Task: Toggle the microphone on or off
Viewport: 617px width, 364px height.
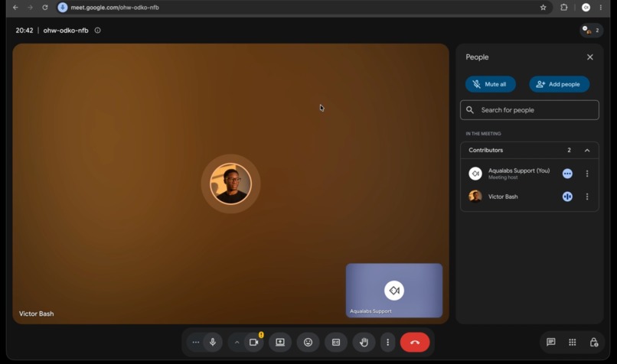Action: point(213,343)
